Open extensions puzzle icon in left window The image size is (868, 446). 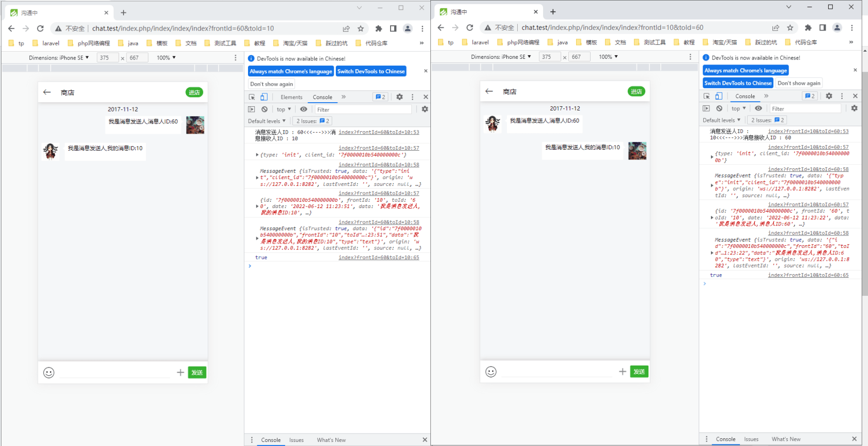click(x=379, y=28)
